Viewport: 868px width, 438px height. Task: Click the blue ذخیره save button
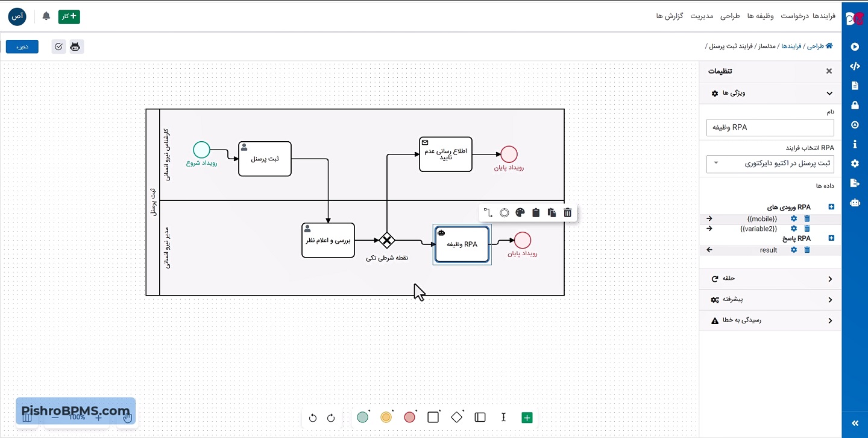coord(22,46)
